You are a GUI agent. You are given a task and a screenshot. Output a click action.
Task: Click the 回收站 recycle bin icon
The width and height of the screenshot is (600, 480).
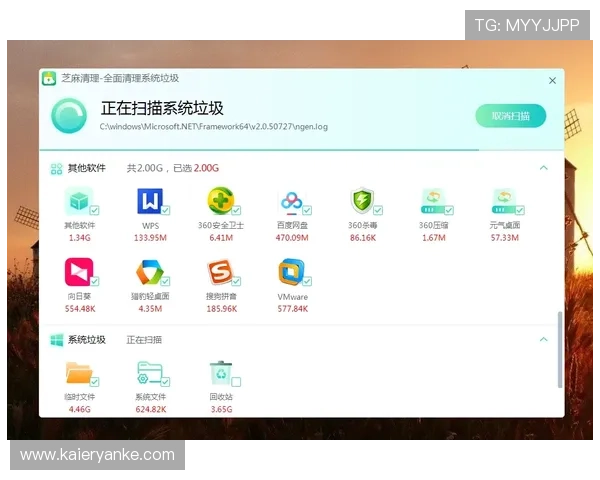(221, 372)
